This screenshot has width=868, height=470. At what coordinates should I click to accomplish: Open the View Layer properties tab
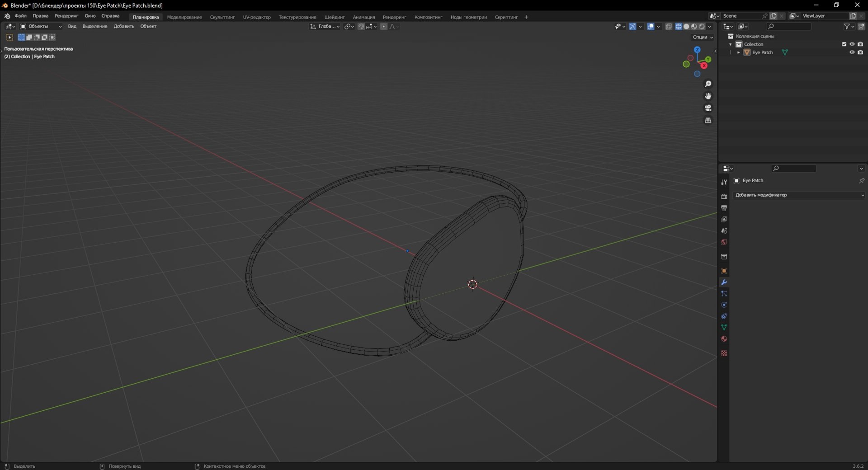click(724, 219)
